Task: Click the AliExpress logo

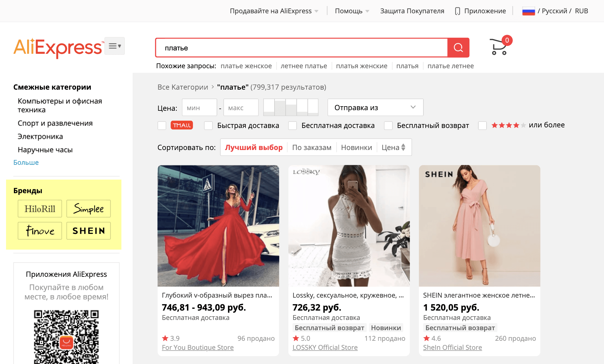Action: click(59, 48)
